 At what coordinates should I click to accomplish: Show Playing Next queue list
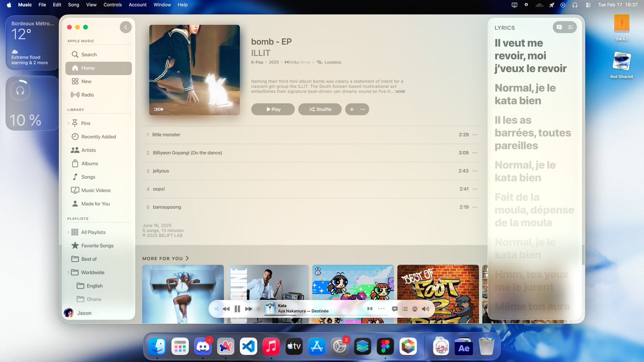click(x=405, y=309)
